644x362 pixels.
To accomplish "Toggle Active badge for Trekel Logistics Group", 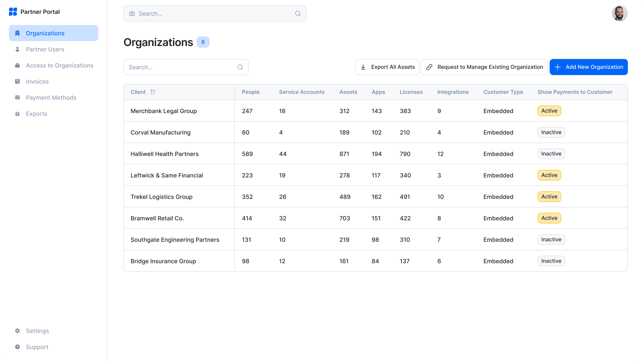I will click(549, 197).
